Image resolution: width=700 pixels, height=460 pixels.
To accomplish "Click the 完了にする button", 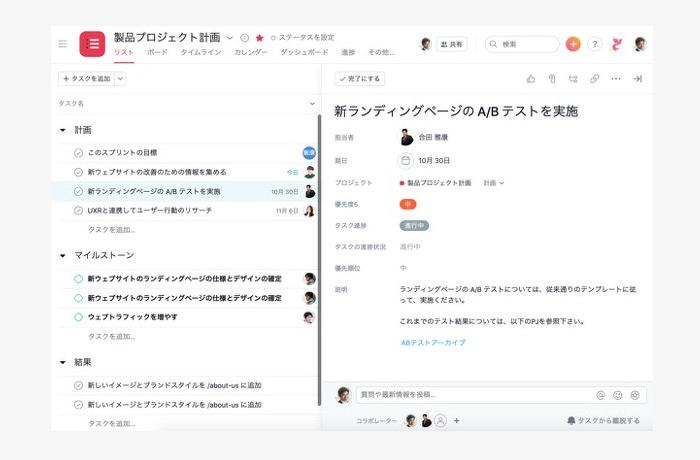I will point(360,78).
